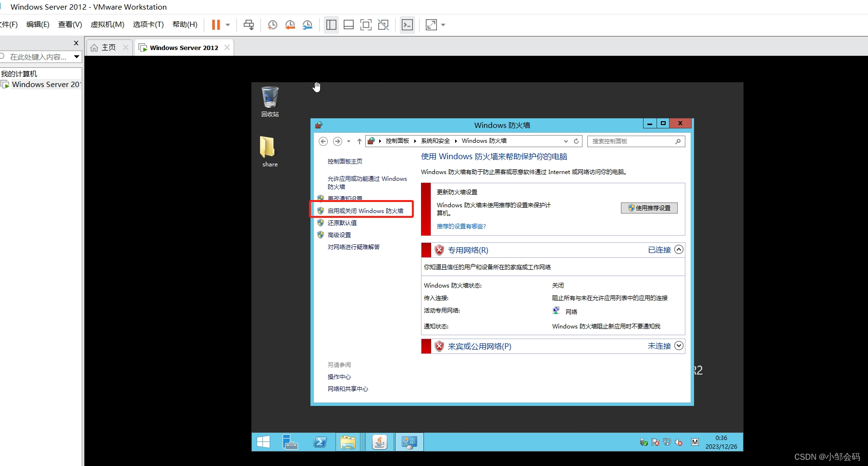This screenshot has height=466, width=868.
Task: Open 控制面板主页 link
Action: 345,161
